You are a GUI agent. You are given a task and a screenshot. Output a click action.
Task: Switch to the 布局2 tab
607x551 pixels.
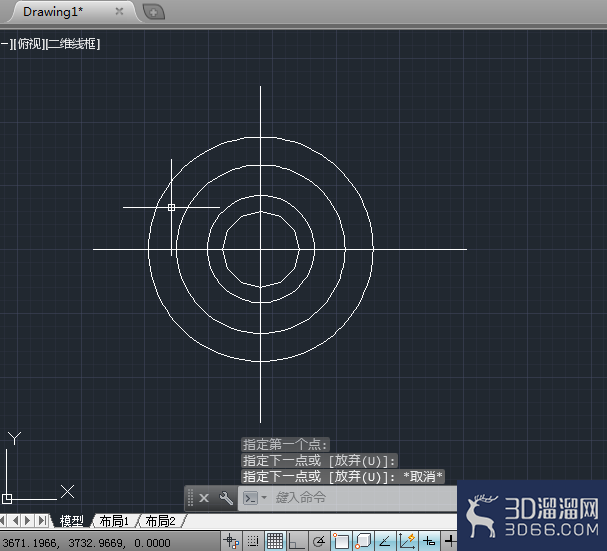[160, 521]
